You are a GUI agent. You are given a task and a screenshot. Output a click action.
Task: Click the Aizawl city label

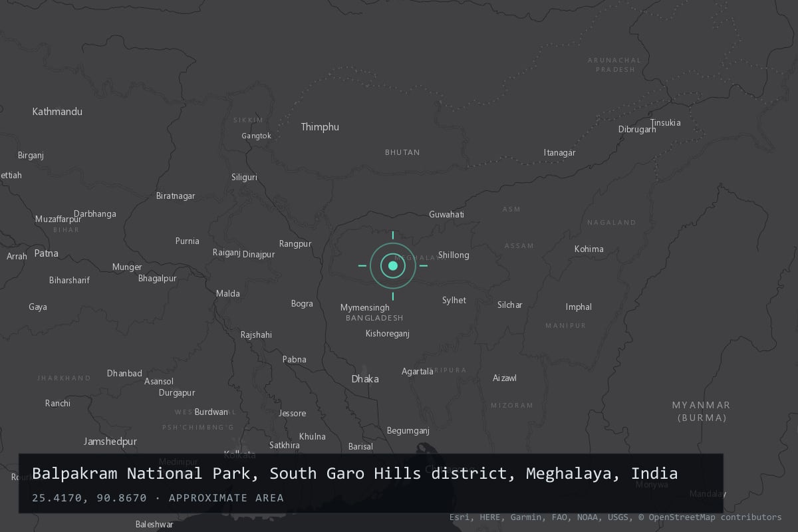505,378
